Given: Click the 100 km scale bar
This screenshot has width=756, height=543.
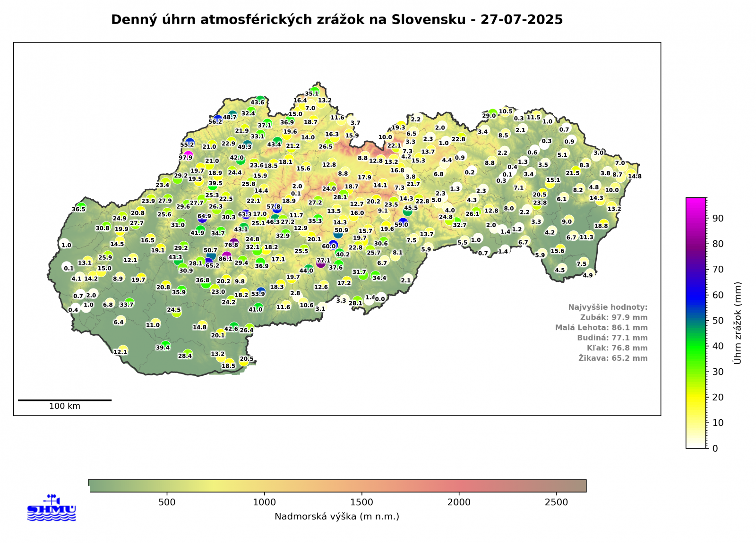Looking at the screenshot, I should [x=65, y=400].
